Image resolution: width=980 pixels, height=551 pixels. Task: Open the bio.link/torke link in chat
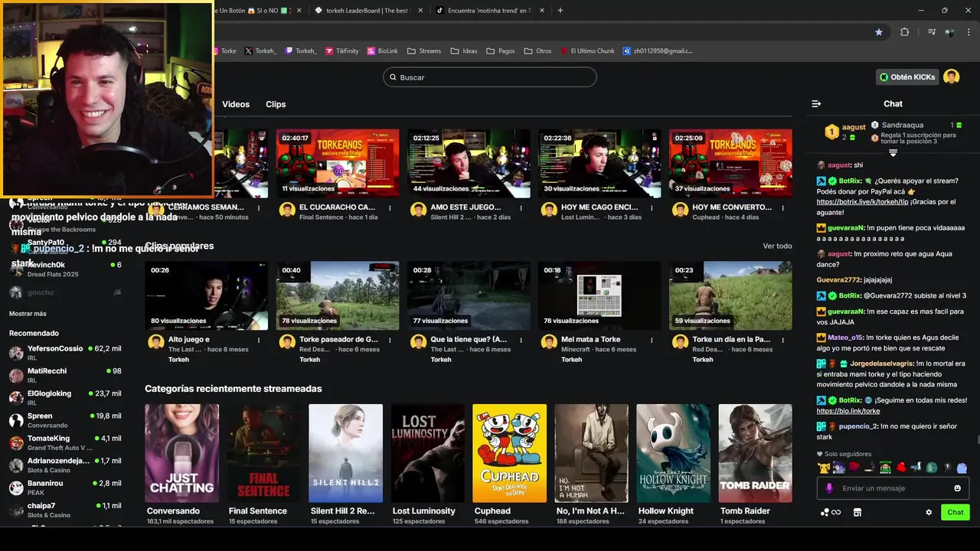click(848, 411)
